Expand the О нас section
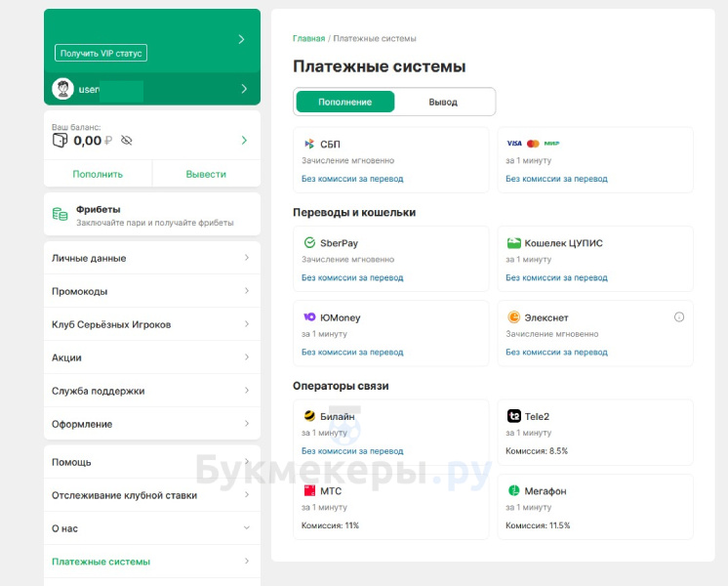The image size is (728, 586). coord(152,528)
